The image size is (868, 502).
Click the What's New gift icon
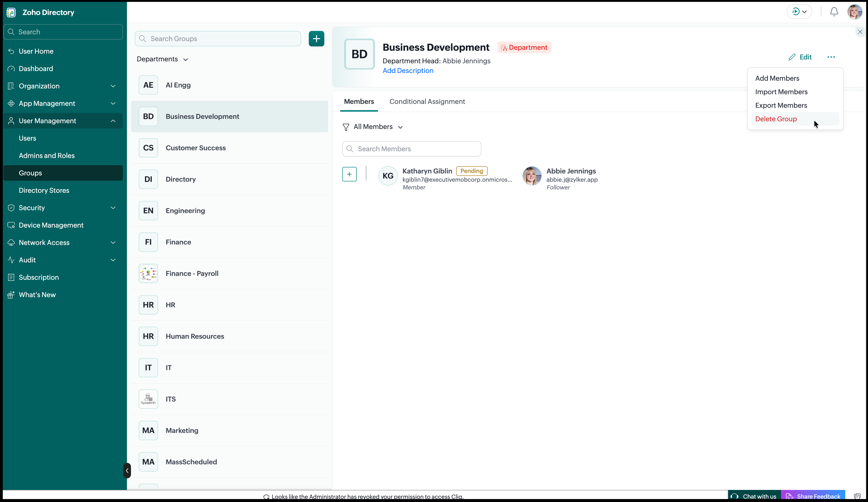[x=11, y=295]
